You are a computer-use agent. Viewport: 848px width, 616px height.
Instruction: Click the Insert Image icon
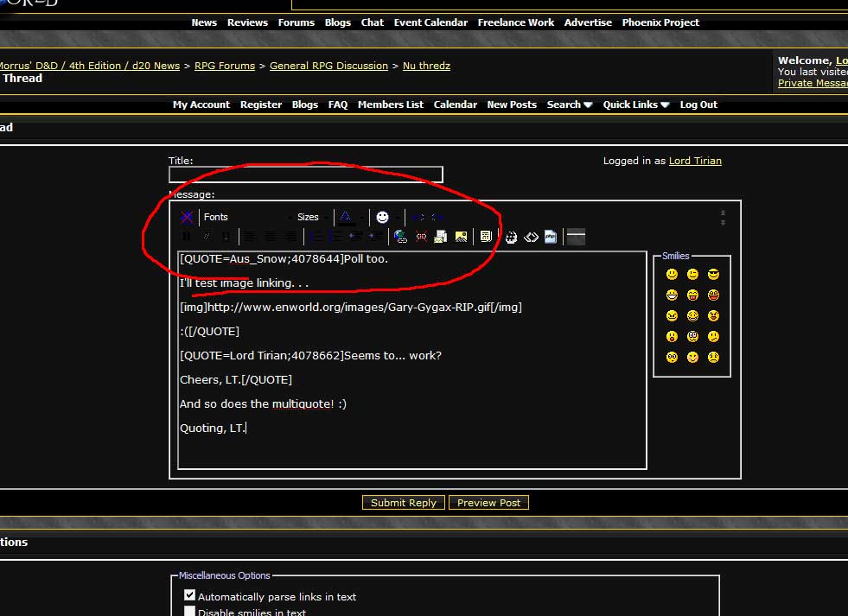coord(462,236)
